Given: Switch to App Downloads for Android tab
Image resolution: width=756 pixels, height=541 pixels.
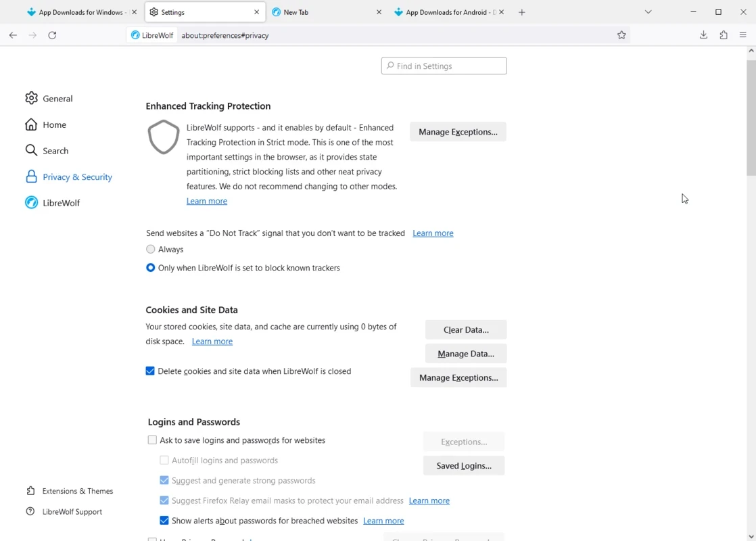Looking at the screenshot, I should pos(448,13).
